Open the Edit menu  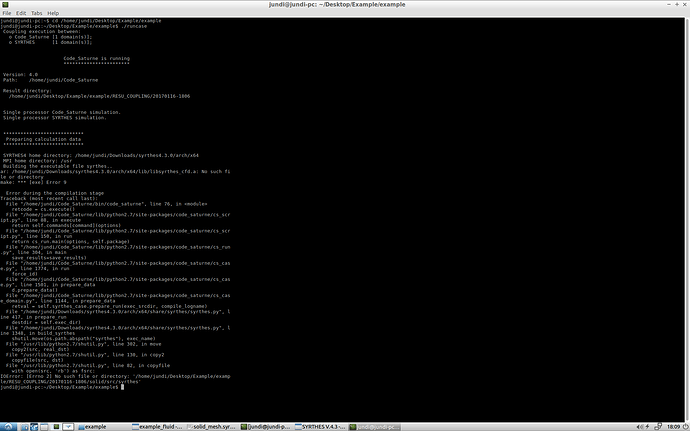21,13
